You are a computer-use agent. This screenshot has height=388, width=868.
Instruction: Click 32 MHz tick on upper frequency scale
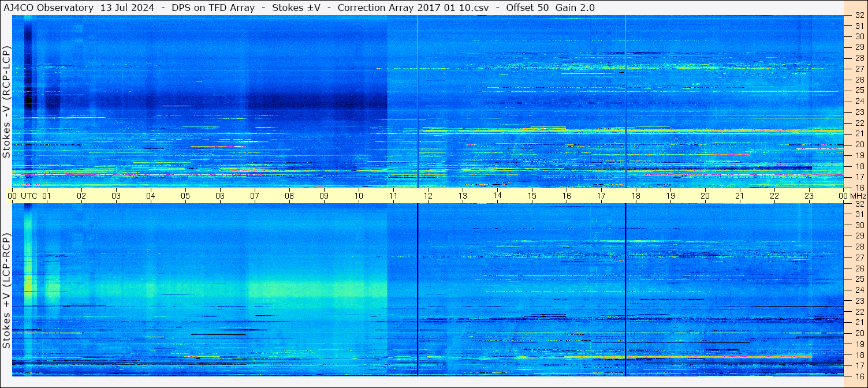pyautogui.click(x=859, y=16)
